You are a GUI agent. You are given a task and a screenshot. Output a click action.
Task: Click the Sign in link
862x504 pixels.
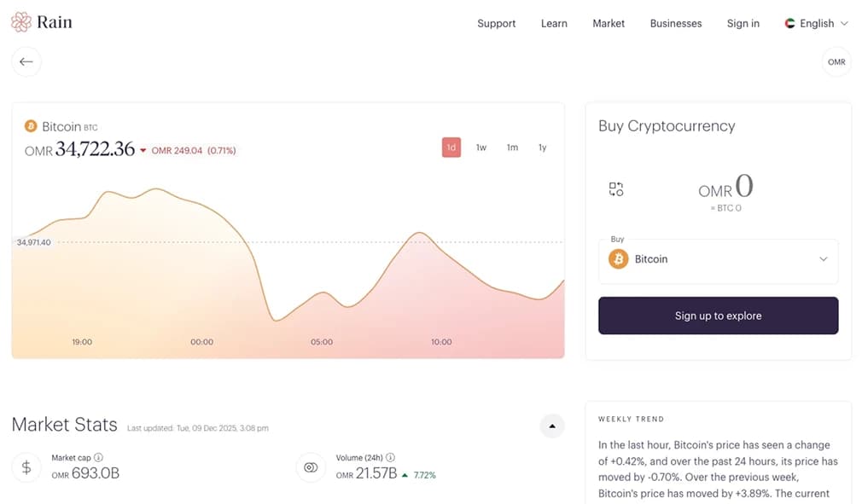(743, 24)
